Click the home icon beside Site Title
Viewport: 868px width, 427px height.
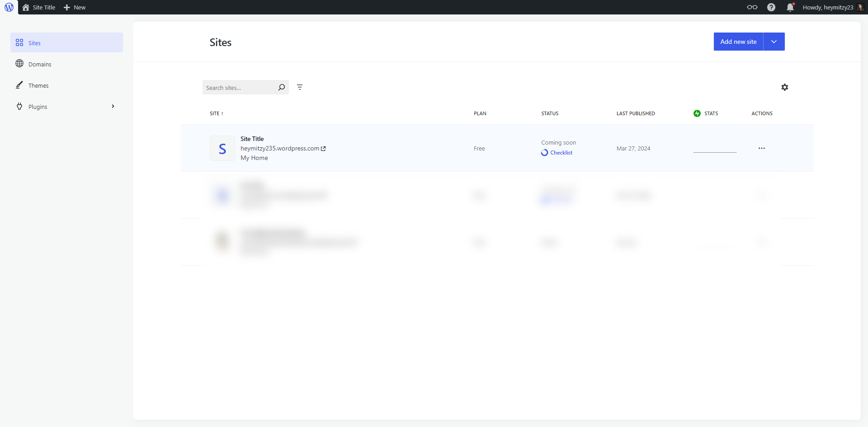tap(26, 7)
